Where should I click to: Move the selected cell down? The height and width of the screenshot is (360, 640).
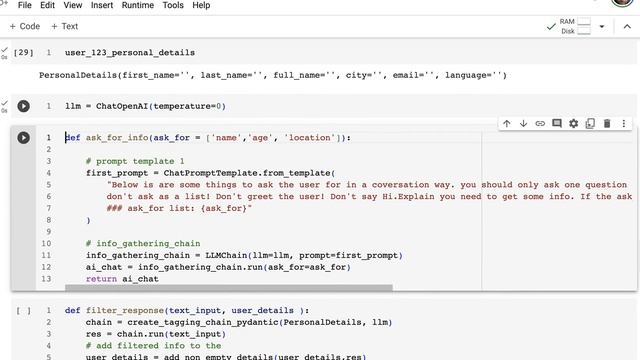tap(523, 124)
